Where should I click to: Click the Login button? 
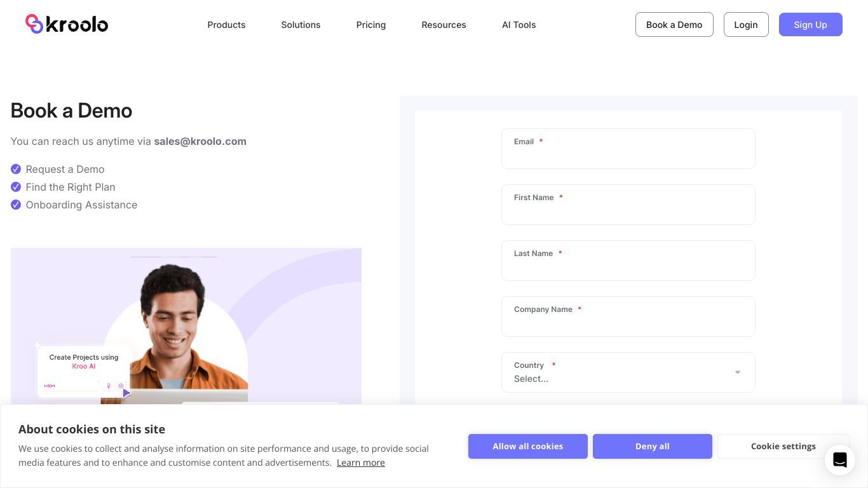(x=746, y=25)
